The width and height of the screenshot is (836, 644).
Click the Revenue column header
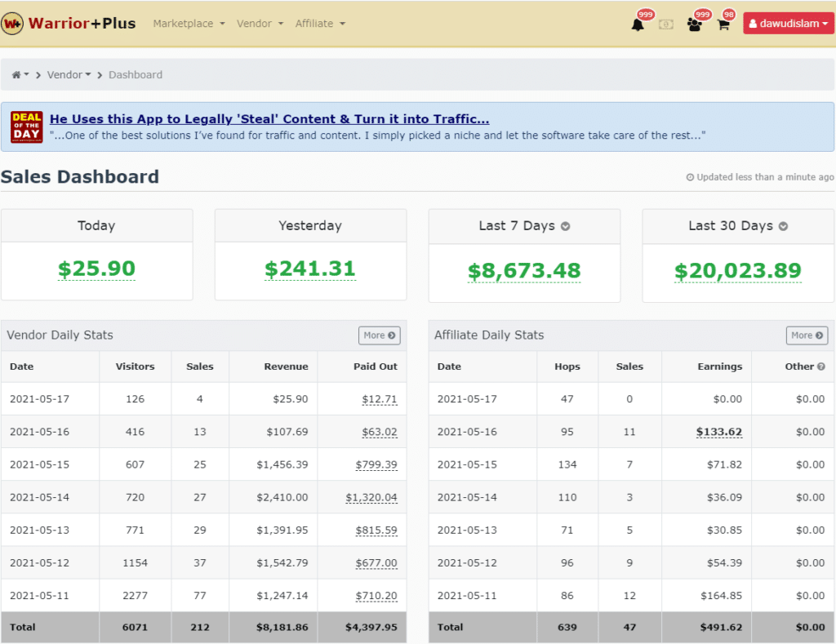[x=286, y=366]
